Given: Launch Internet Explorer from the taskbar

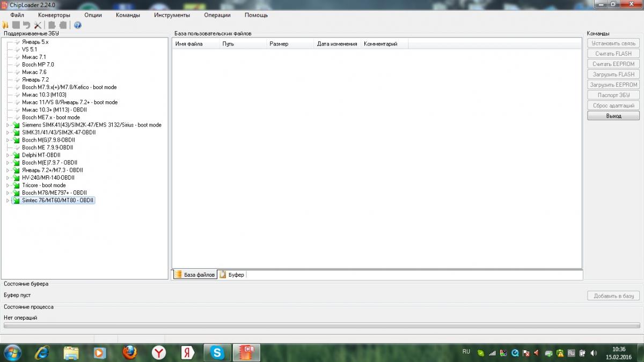Looking at the screenshot, I should click(x=42, y=352).
